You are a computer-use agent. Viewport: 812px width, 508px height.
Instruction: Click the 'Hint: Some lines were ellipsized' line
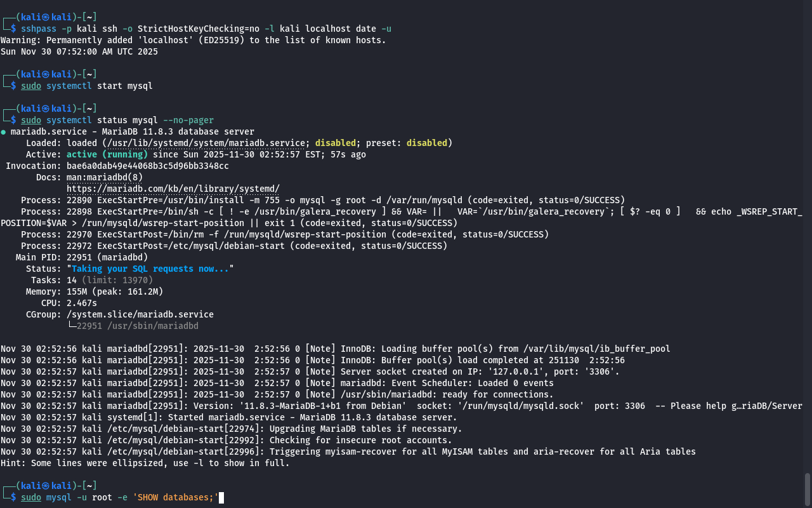[x=145, y=463]
